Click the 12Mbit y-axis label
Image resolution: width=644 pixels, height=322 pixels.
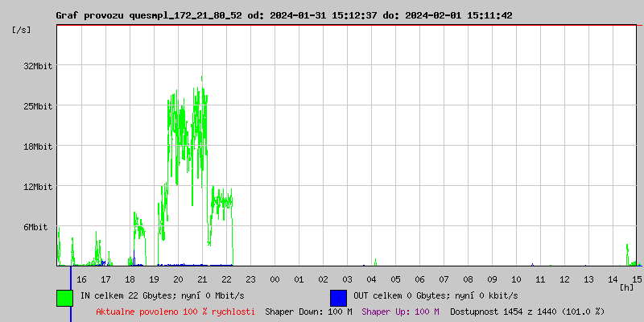click(x=38, y=187)
